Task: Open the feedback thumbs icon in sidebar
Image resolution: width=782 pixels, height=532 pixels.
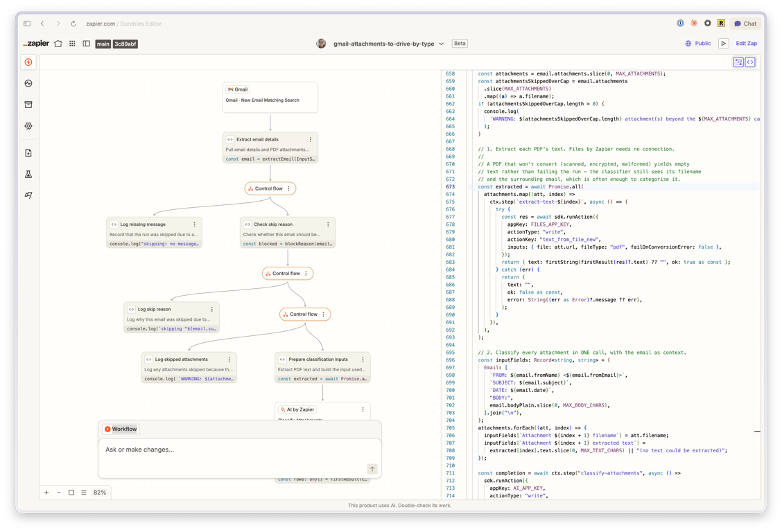Action: (28, 195)
